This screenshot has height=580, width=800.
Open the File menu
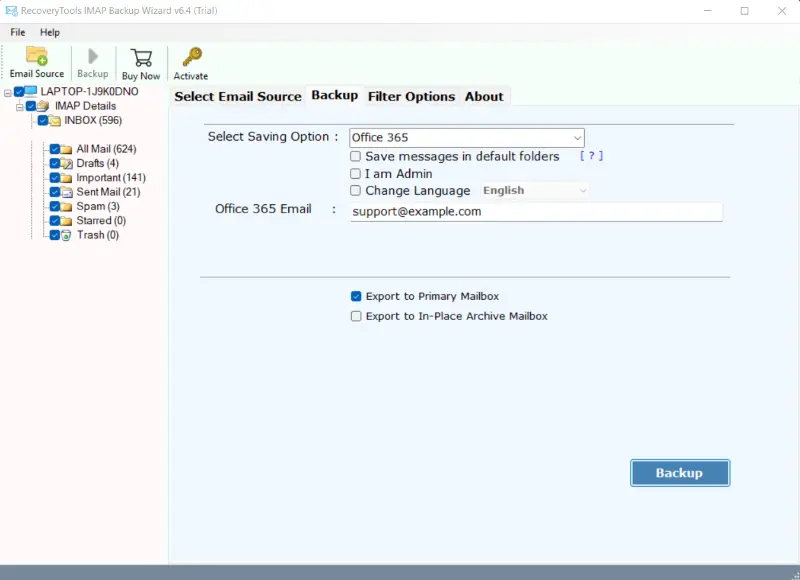pyautogui.click(x=18, y=32)
